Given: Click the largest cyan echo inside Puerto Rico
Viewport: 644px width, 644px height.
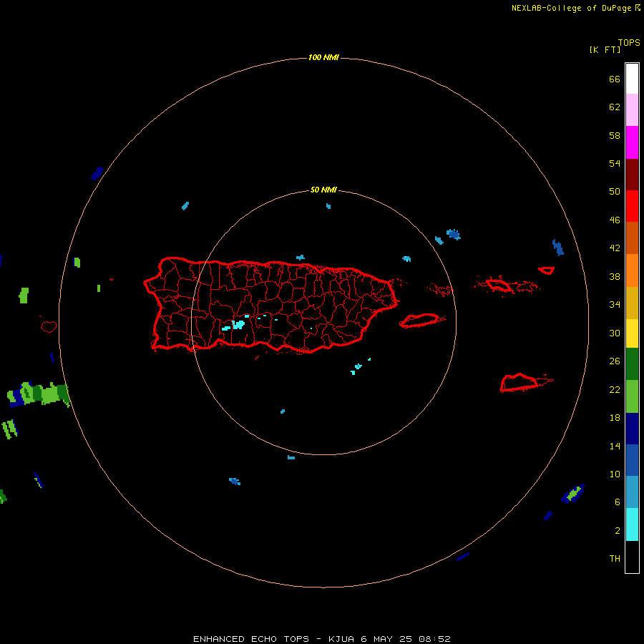Looking at the screenshot, I should (238, 325).
